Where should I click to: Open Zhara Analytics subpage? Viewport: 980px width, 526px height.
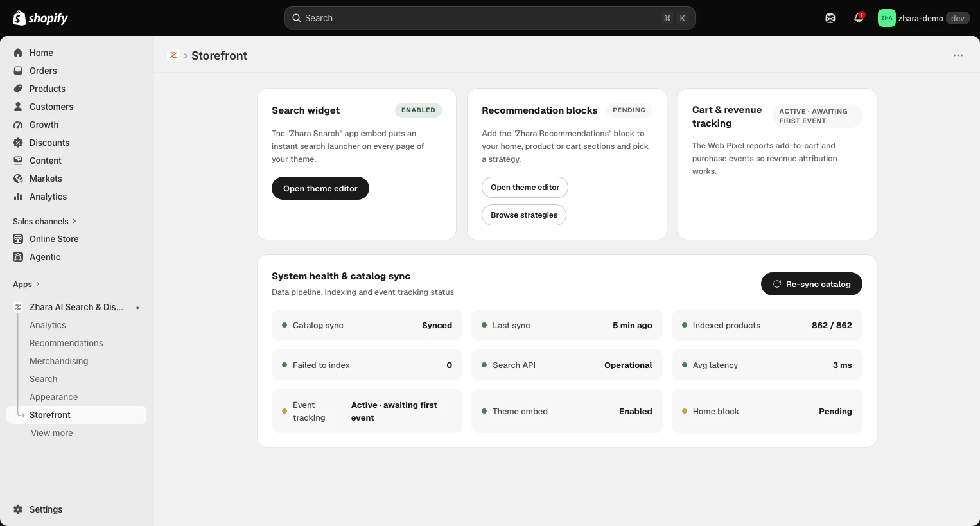[48, 325]
